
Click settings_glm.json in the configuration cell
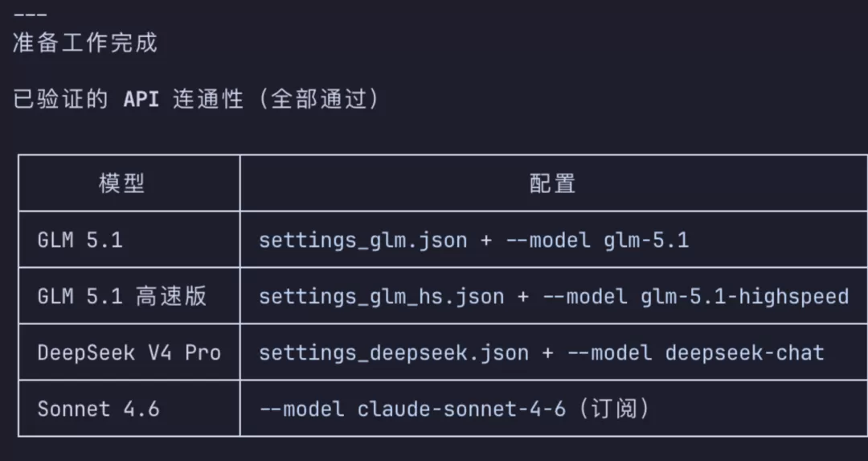tap(363, 241)
